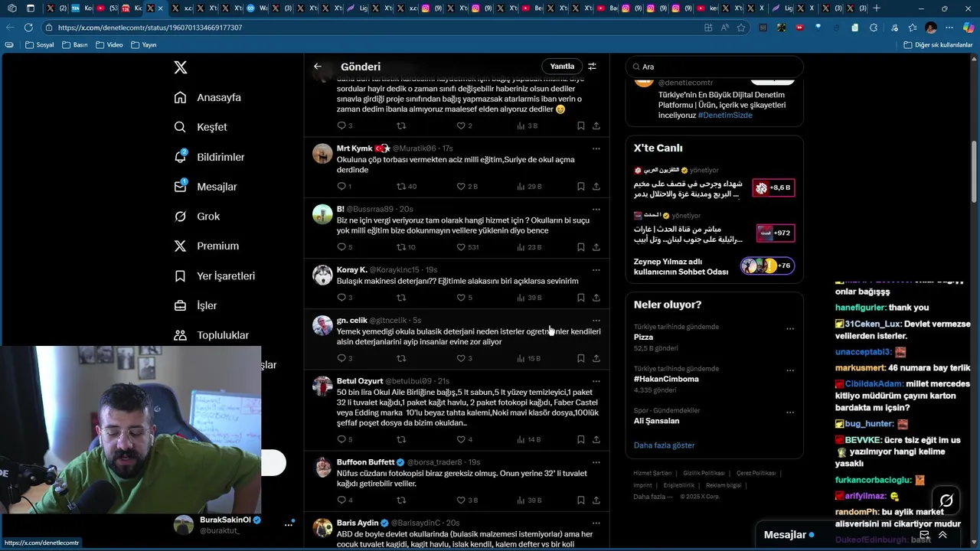
Task: Open more options on Baris Aydin post
Action: tap(596, 523)
